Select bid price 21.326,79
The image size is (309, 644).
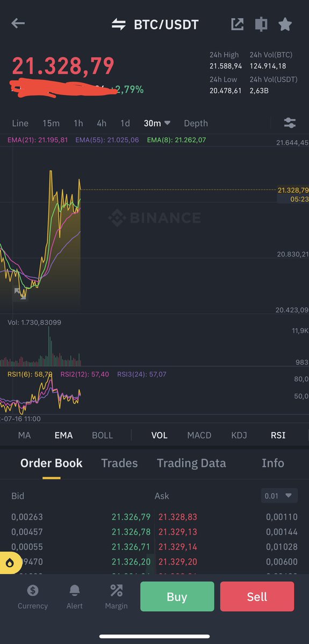tap(132, 517)
